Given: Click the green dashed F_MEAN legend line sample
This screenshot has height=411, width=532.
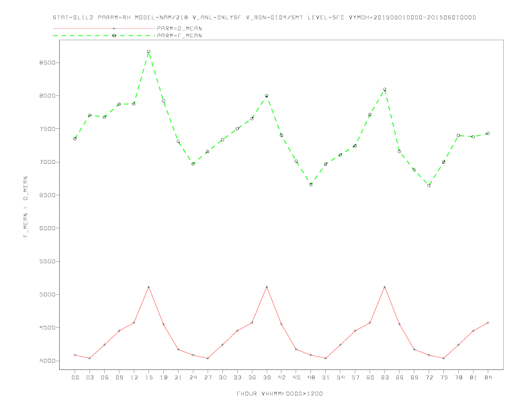Looking at the screenshot, I should (x=104, y=36).
